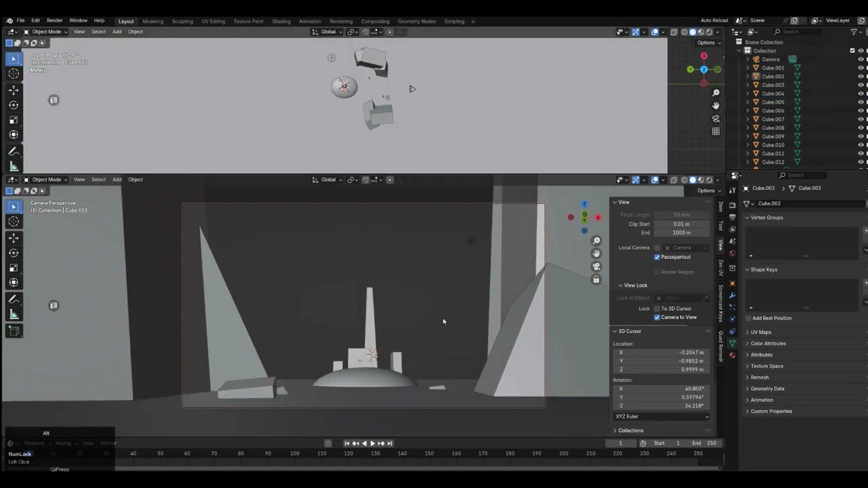Uncheck the Passepartout checkbox
868x488 pixels.
click(x=657, y=257)
